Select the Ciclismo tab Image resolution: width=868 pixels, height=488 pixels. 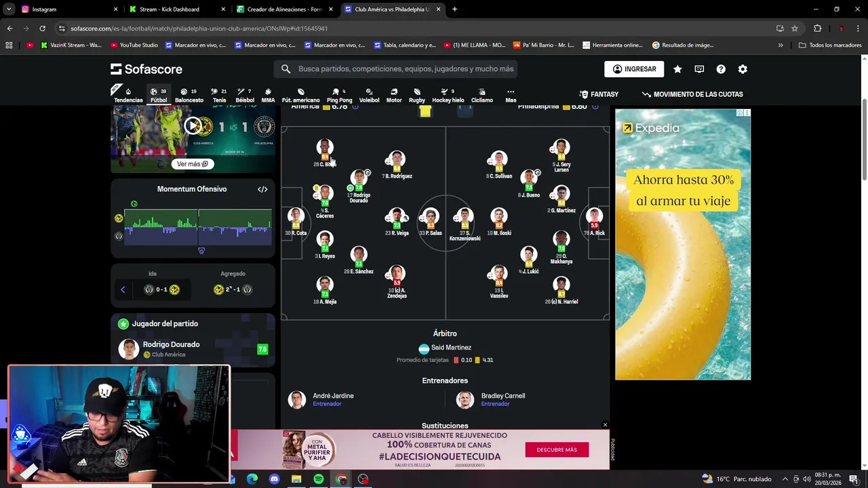coord(482,95)
